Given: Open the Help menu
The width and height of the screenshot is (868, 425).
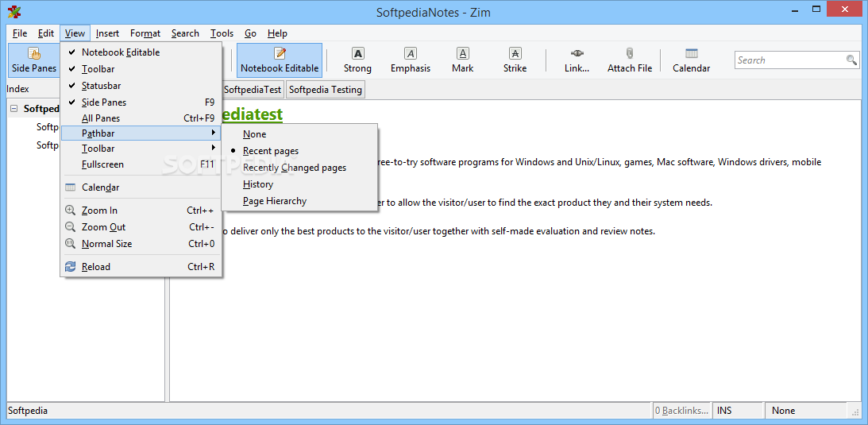Looking at the screenshot, I should (277, 33).
